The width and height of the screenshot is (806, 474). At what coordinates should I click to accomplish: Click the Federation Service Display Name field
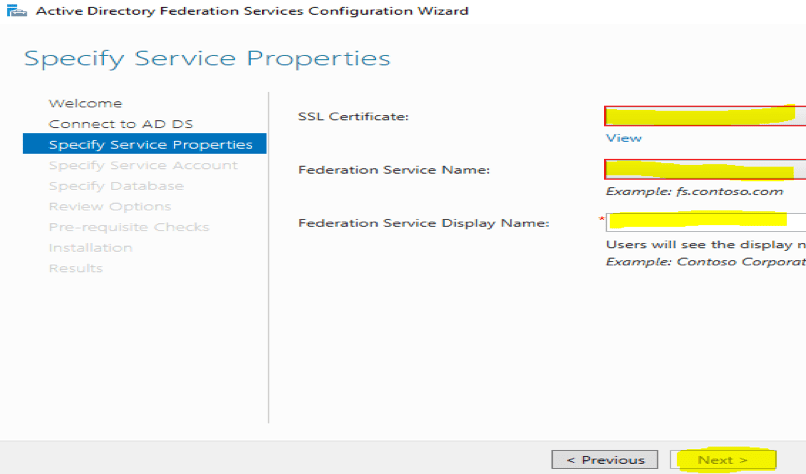[706, 221]
